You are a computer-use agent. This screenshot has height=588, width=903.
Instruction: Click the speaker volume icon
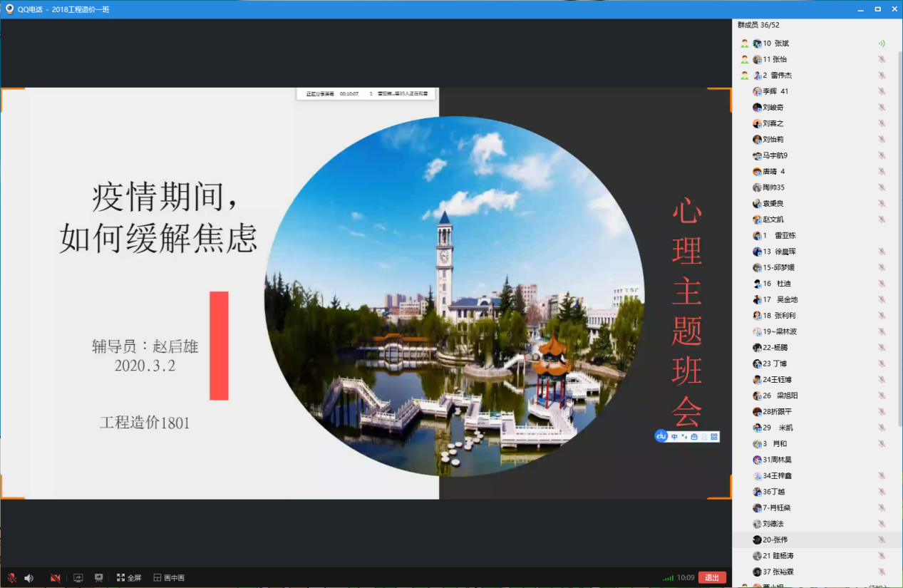coord(29,577)
